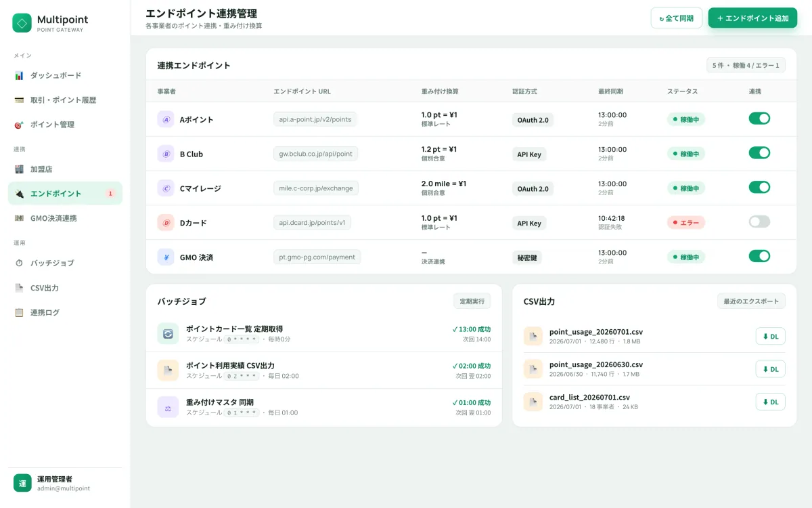The width and height of the screenshot is (812, 508).
Task: Click the B Club provider icon
Action: pyautogui.click(x=166, y=154)
